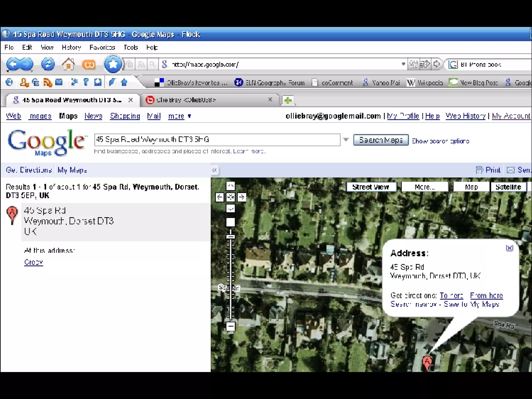Click the browser Home icon

coord(68,64)
